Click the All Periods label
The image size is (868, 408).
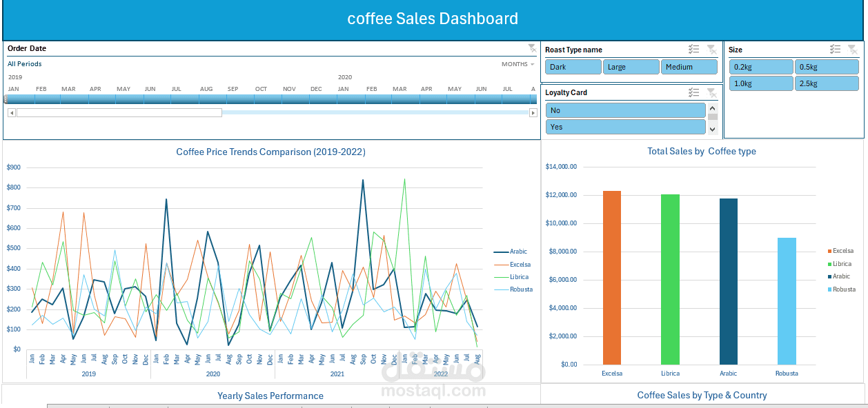click(x=25, y=63)
